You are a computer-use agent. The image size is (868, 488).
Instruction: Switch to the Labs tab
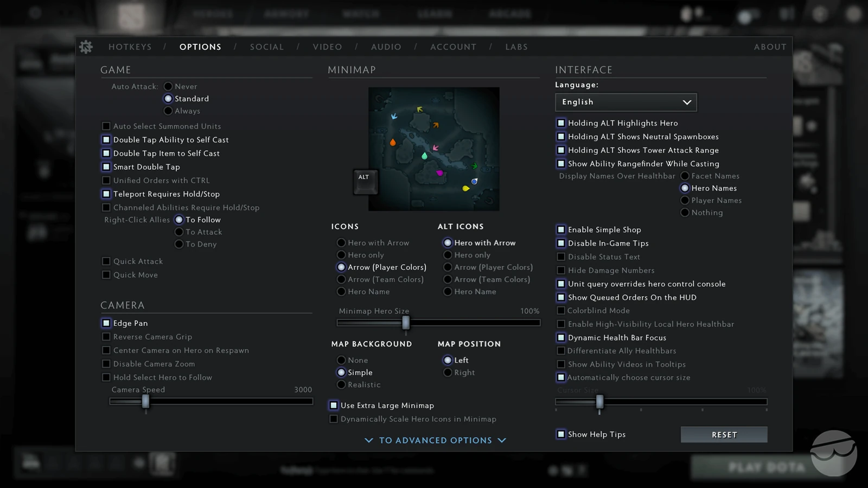[516, 47]
